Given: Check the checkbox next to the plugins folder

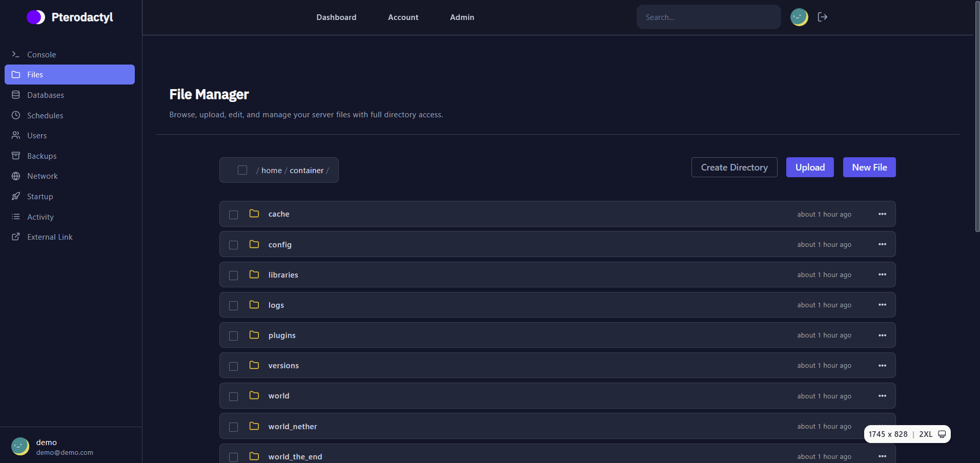Looking at the screenshot, I should click(234, 335).
